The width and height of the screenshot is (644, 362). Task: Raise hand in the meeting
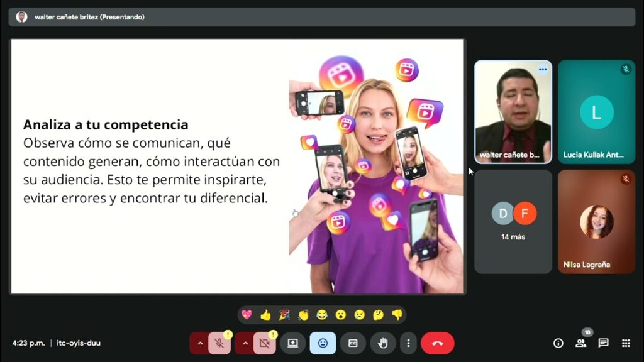(382, 343)
